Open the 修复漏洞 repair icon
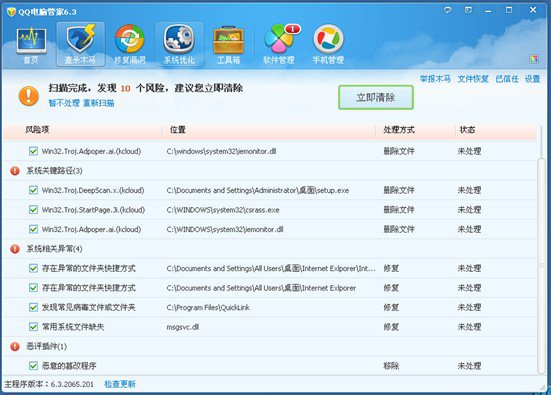Viewport: 551px width, 395px height. (130, 44)
